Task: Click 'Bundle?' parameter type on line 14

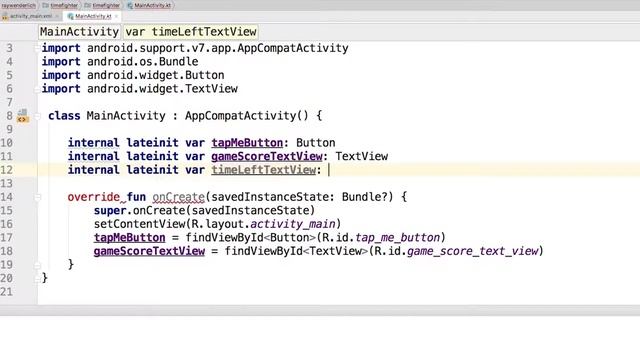Action: click(x=365, y=197)
